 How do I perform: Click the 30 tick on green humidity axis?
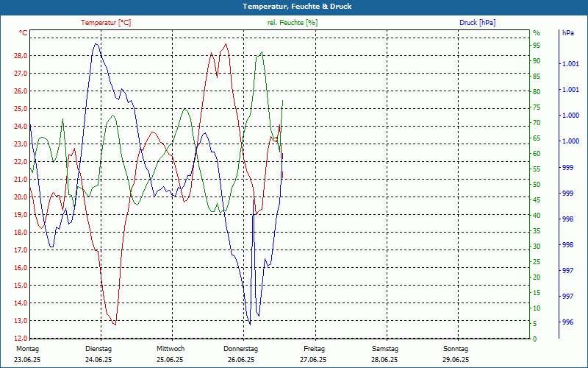[537, 247]
